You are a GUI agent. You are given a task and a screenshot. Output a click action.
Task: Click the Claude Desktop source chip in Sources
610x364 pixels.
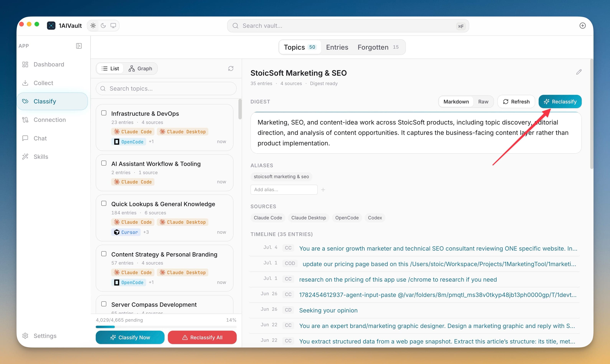coord(308,218)
